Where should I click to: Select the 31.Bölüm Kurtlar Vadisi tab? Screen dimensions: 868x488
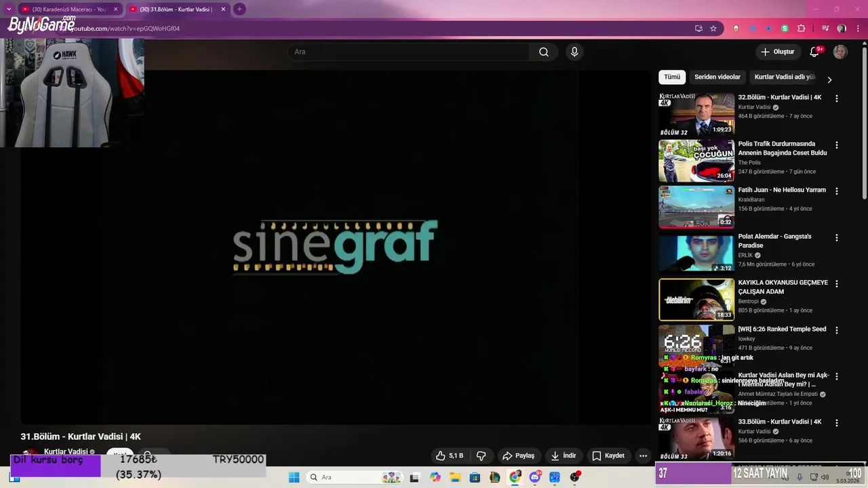point(176,9)
